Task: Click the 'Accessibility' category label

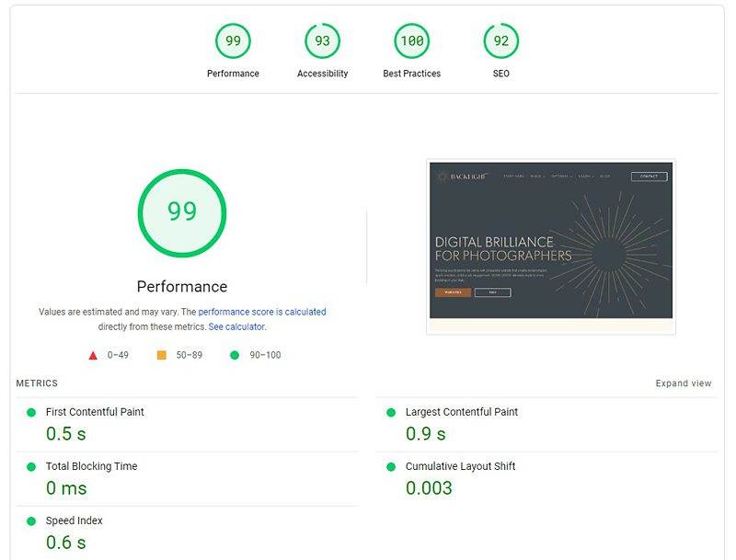Action: pos(322,74)
